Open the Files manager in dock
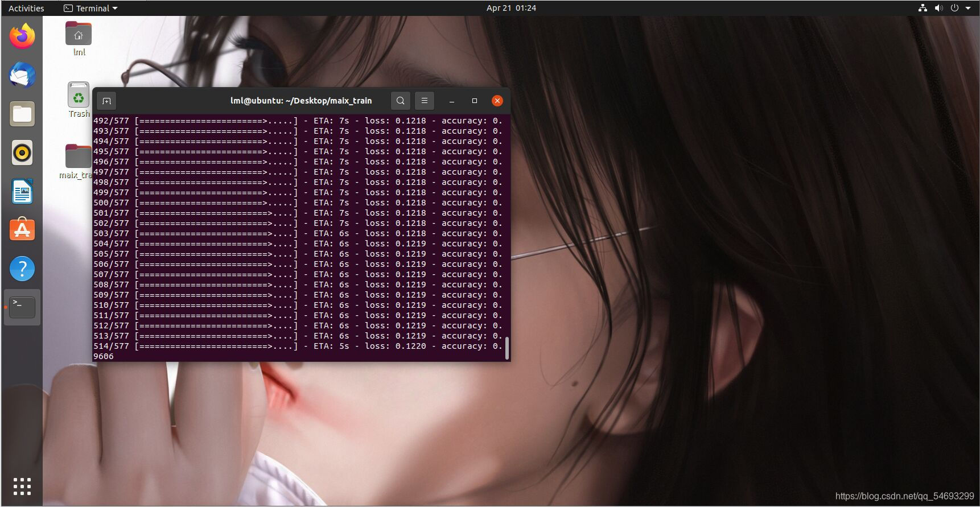Viewport: 980px width, 507px height. (22, 114)
